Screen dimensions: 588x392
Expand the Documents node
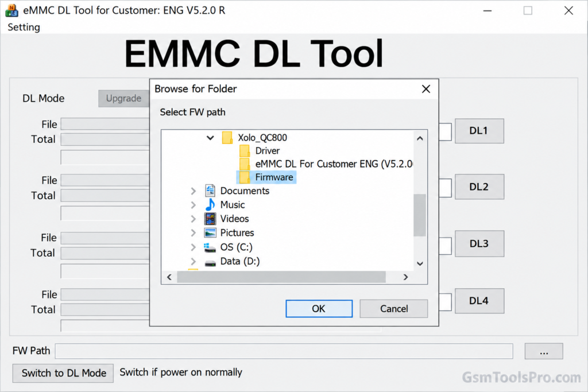pos(193,191)
